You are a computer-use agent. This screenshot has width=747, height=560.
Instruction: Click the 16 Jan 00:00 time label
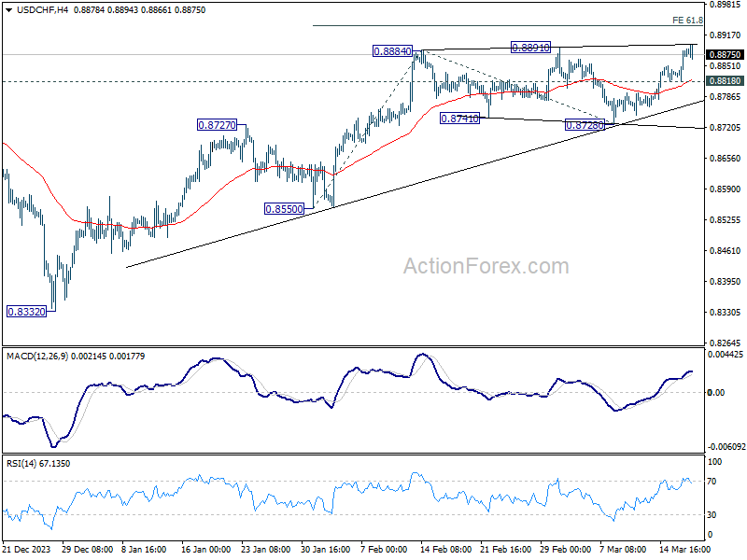pos(205,549)
